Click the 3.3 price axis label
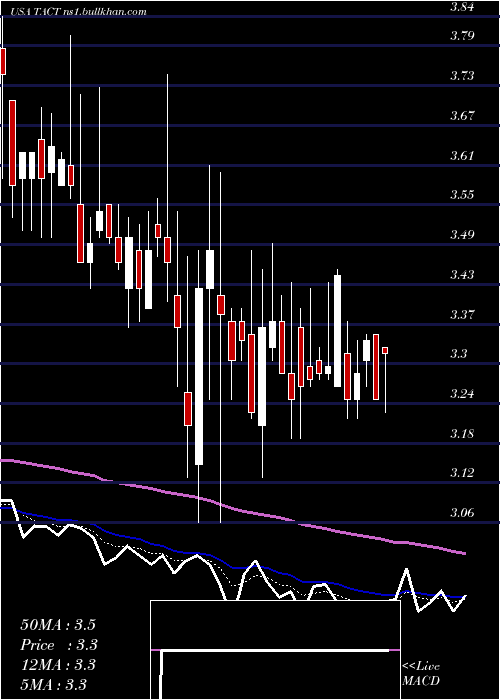Image resolution: width=500 pixels, height=700 pixels. (459, 354)
